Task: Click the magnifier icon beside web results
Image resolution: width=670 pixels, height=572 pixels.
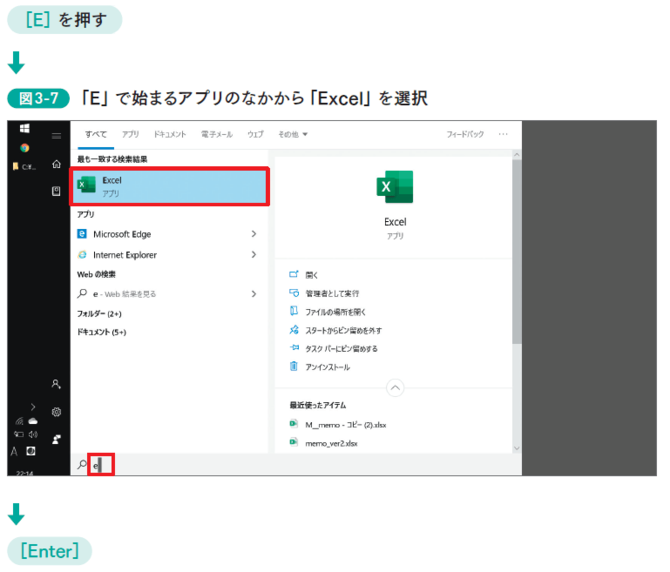Action: click(82, 293)
